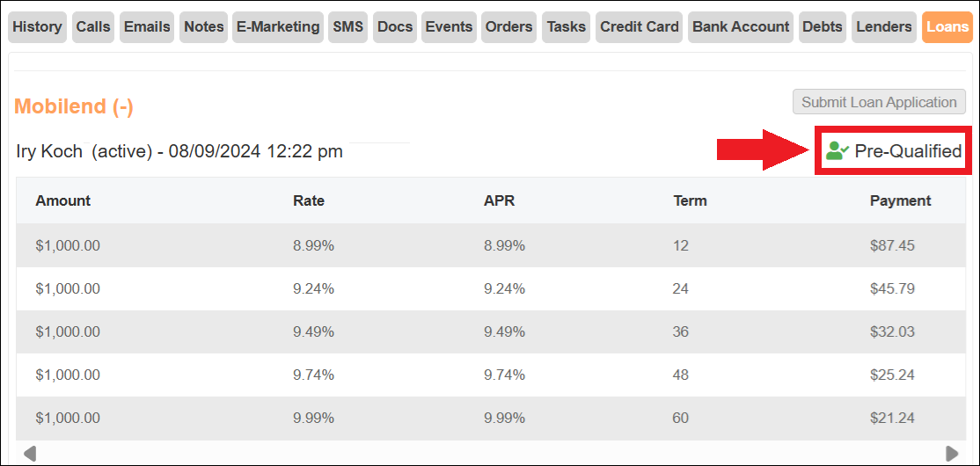
Task: Go to the Debts tab
Action: click(x=823, y=27)
